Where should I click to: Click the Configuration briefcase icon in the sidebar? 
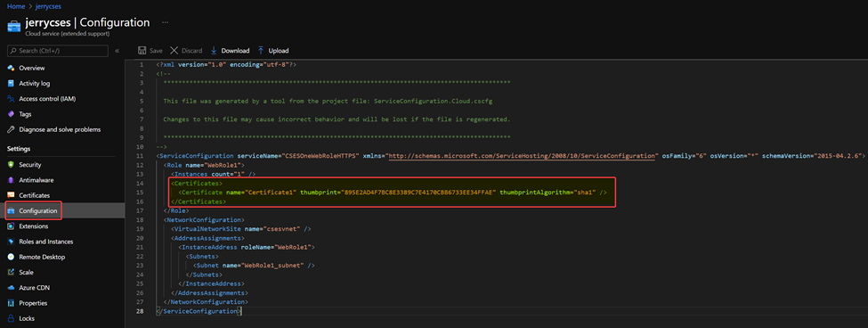(x=11, y=211)
